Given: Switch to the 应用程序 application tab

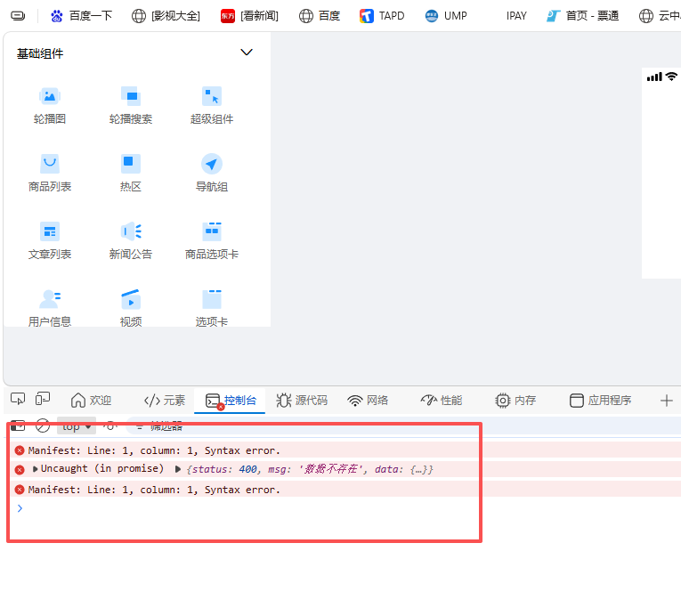Looking at the screenshot, I should click(600, 400).
